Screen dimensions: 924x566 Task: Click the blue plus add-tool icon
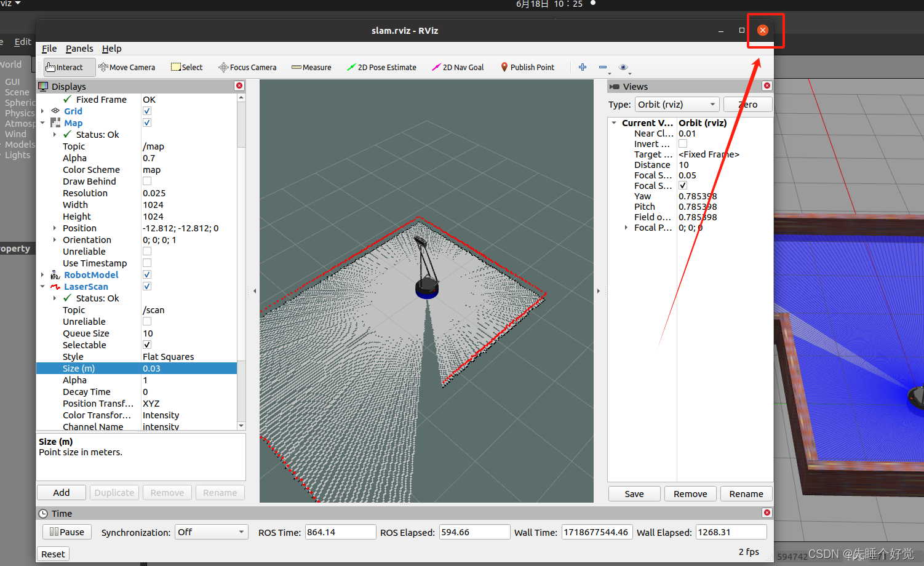(583, 67)
